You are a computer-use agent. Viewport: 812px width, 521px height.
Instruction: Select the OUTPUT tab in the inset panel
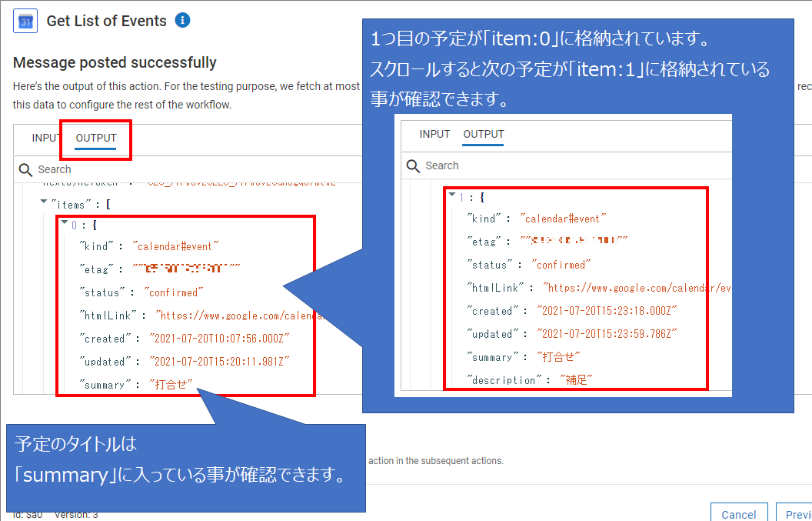click(484, 134)
